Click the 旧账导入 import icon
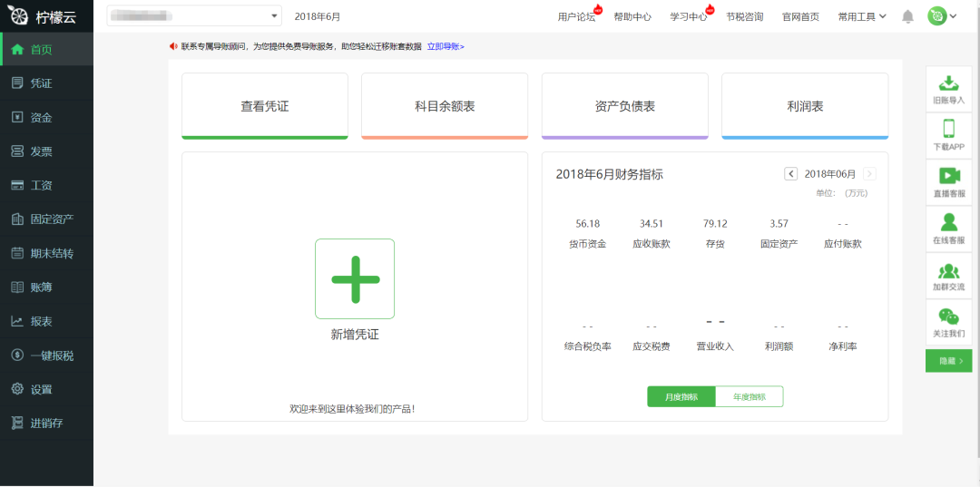Viewport: 980px width, 487px height. point(949,83)
